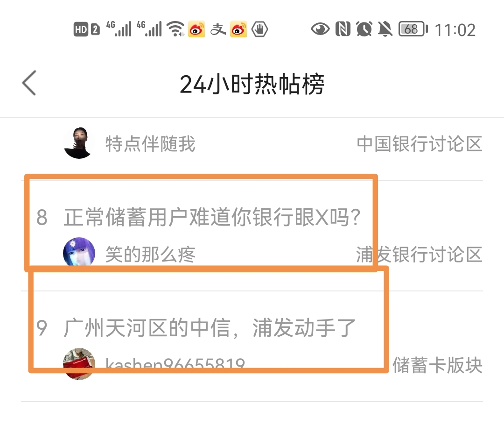Tap the muted bell status icon
The width and height of the screenshot is (504, 425).
pos(385,29)
